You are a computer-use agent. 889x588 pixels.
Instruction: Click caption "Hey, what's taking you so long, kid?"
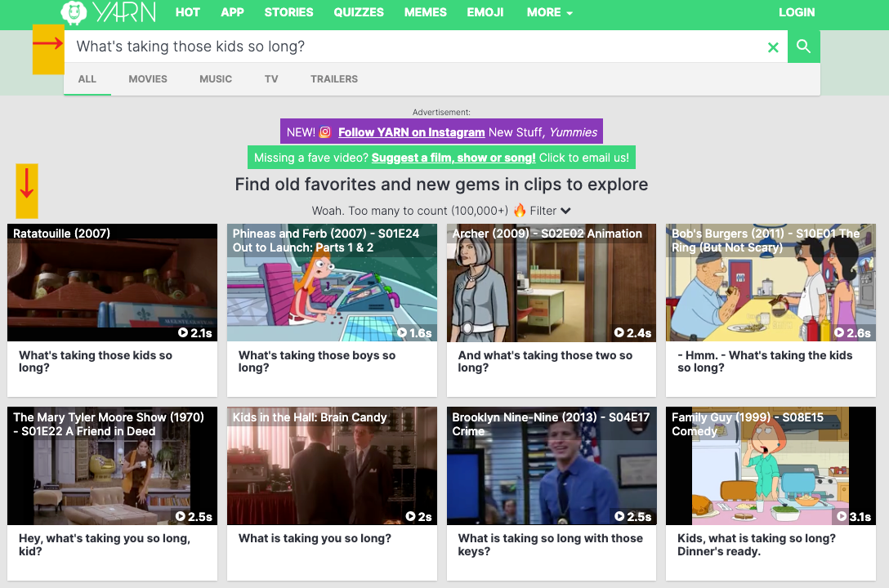(x=105, y=545)
